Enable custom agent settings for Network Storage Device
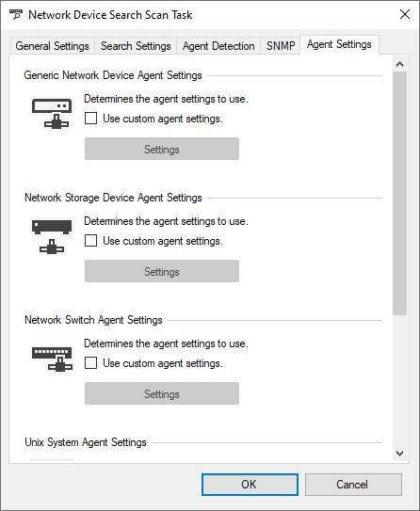This screenshot has height=511, width=420. (x=90, y=241)
